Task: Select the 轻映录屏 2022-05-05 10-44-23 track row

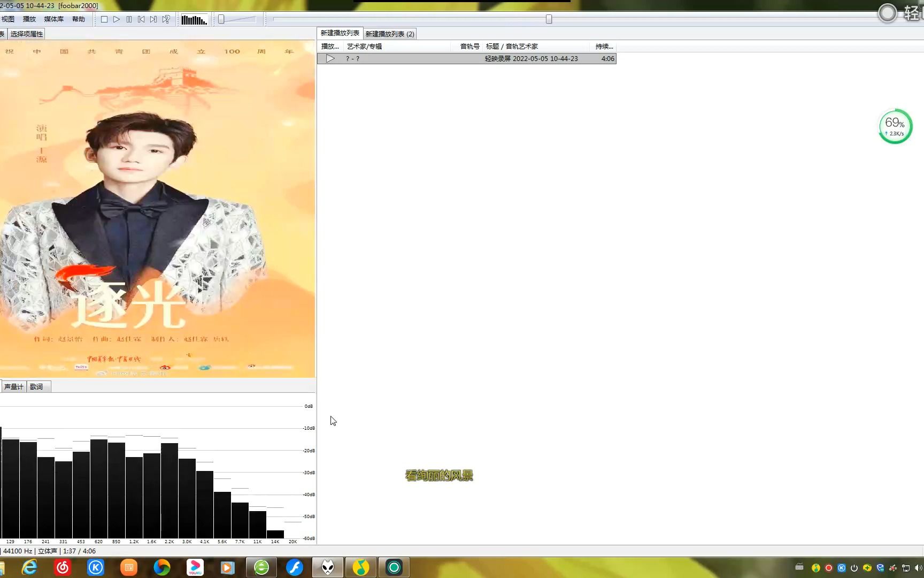Action: pos(467,59)
